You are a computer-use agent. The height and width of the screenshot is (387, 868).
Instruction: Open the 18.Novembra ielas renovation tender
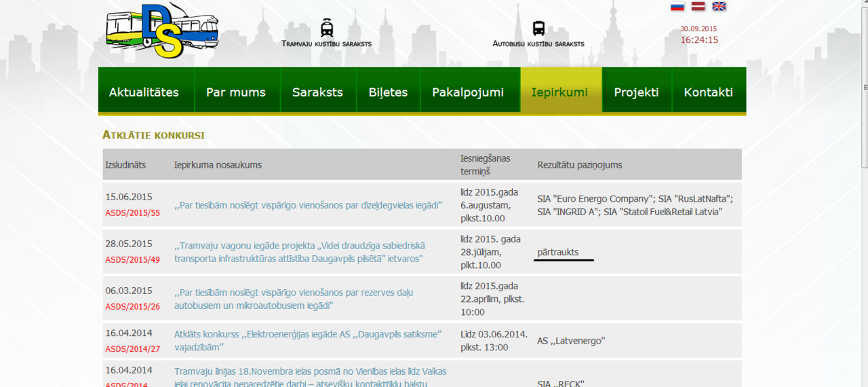coord(310,377)
